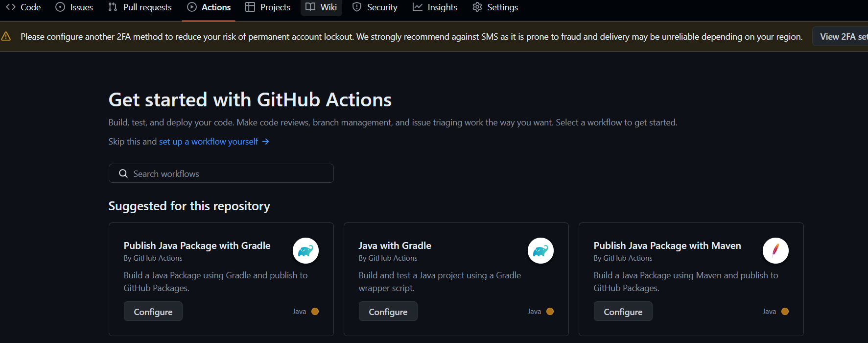Click the Projects table icon
The image size is (868, 343).
tap(250, 7)
